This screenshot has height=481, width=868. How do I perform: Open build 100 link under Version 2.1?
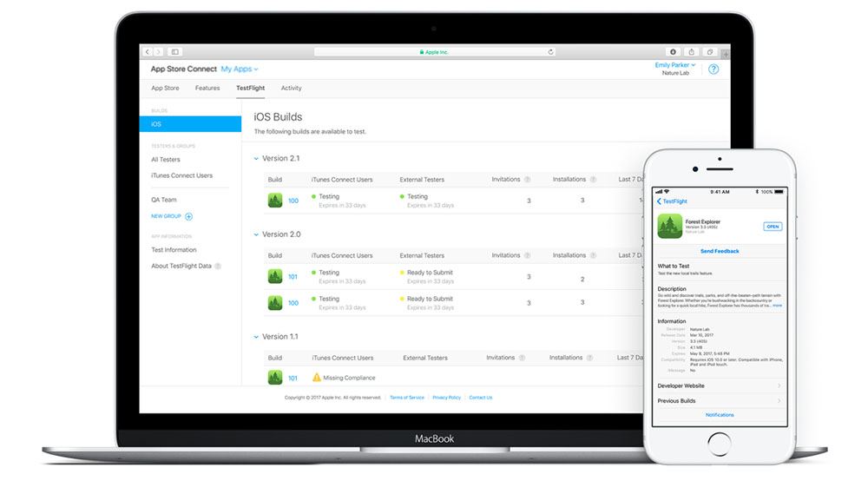tap(293, 201)
